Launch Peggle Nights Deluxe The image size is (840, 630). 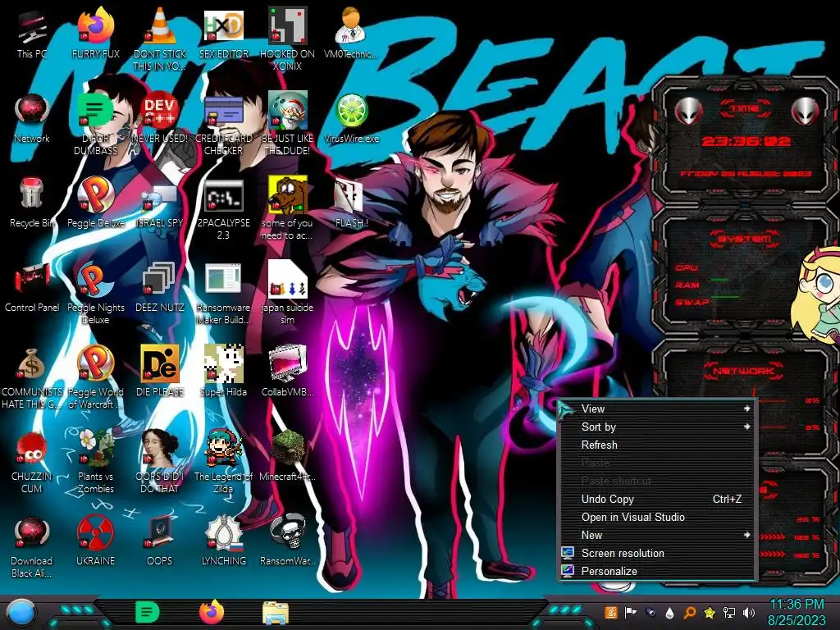(x=95, y=293)
